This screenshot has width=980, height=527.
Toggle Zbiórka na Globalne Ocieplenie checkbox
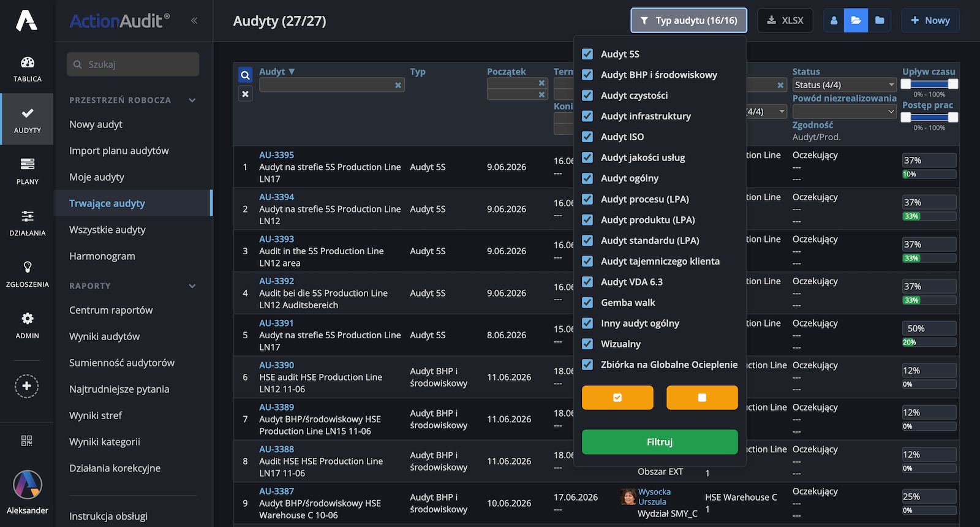pyautogui.click(x=587, y=365)
